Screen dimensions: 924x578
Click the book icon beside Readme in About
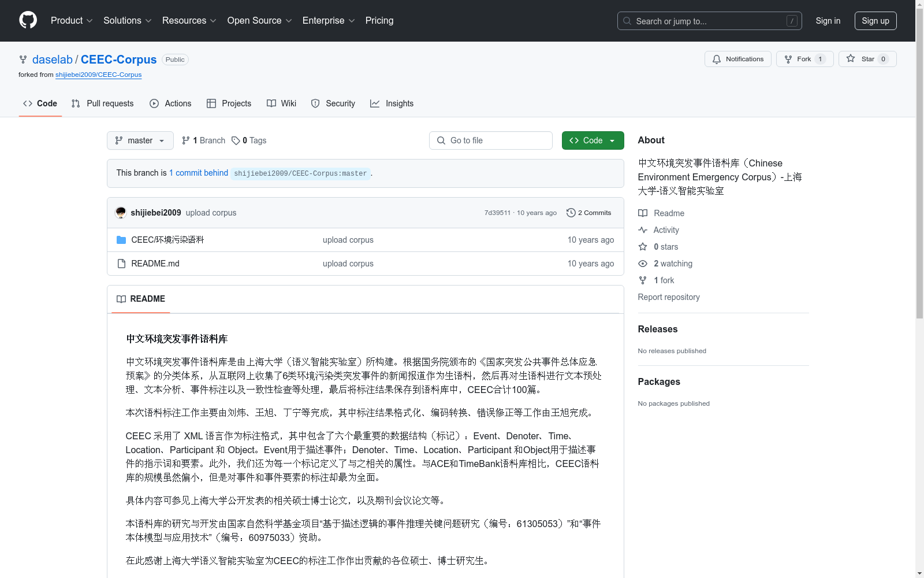click(643, 213)
